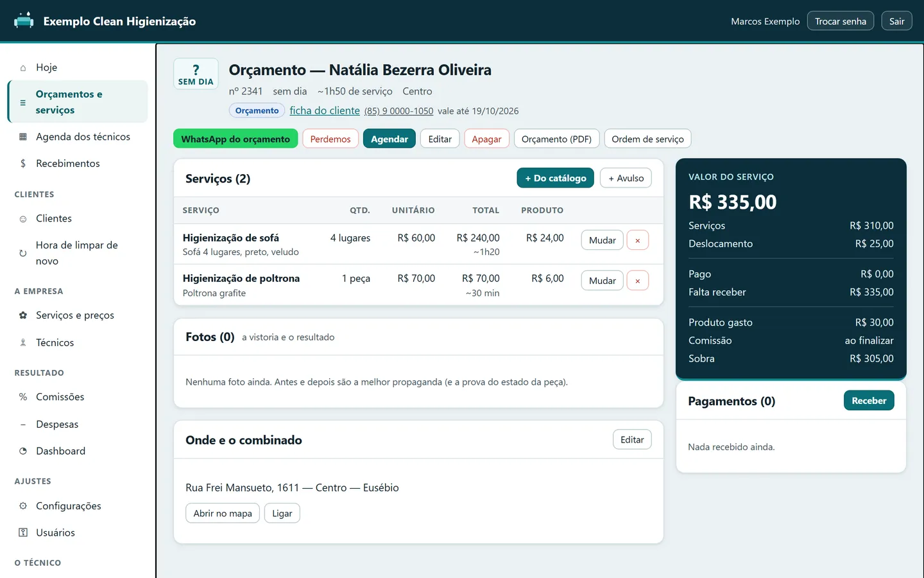
Task: Click the Hoje home icon in sidebar
Action: [x=23, y=67]
